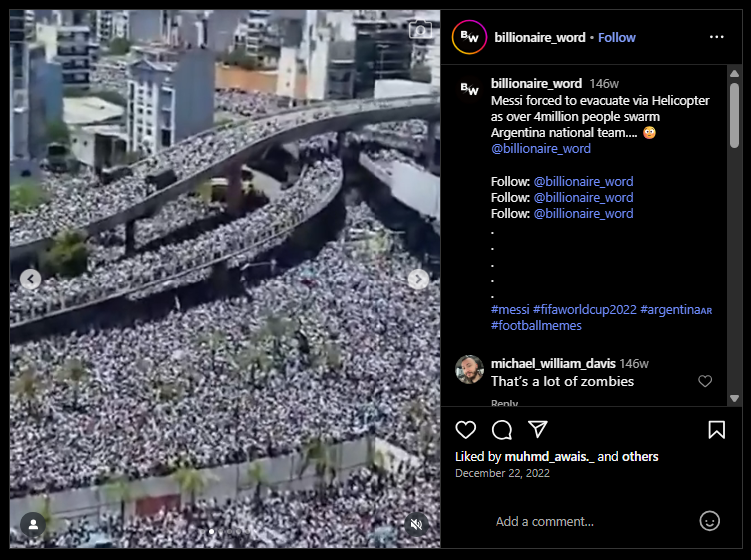Screen dimensions: 751x560
Task: Save post with bookmark icon
Action: click(x=716, y=430)
